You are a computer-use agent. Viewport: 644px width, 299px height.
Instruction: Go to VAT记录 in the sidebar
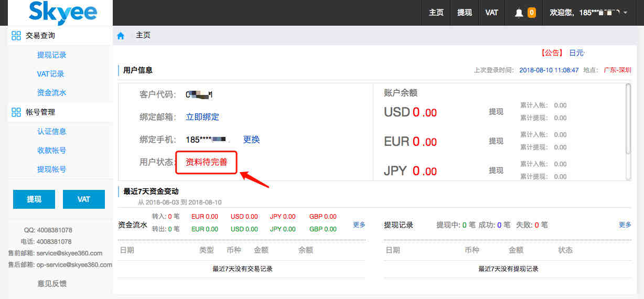coord(50,74)
